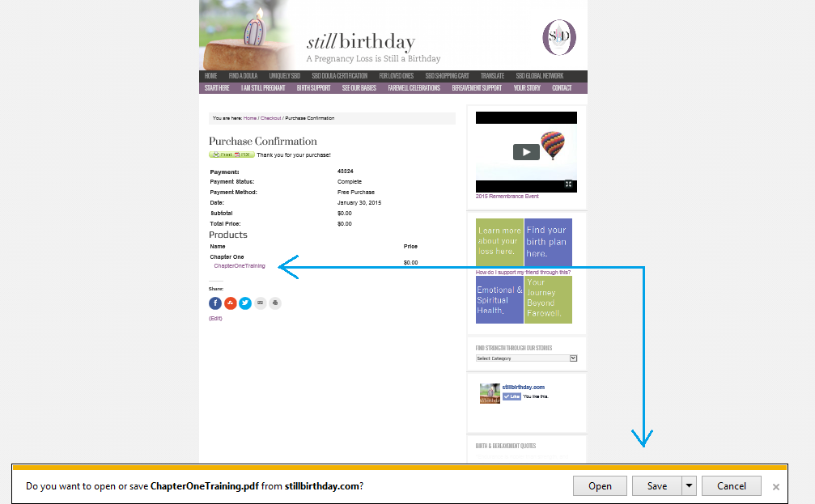
Task: Open the Find a Doula menu
Action: pyautogui.click(x=243, y=76)
